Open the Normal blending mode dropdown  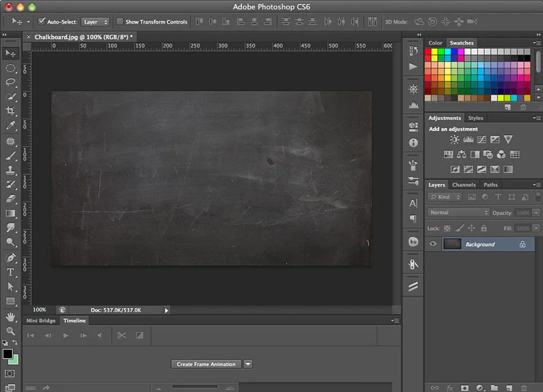coord(458,212)
